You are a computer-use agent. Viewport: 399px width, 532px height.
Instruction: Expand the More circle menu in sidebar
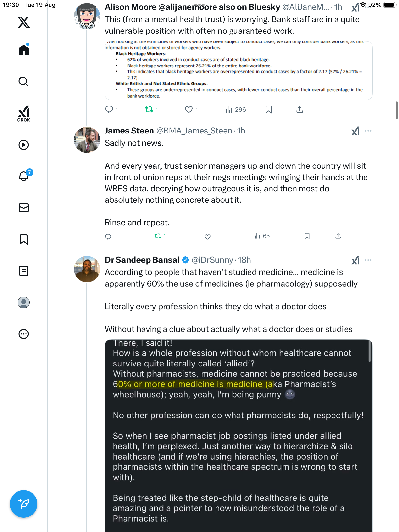(x=24, y=334)
